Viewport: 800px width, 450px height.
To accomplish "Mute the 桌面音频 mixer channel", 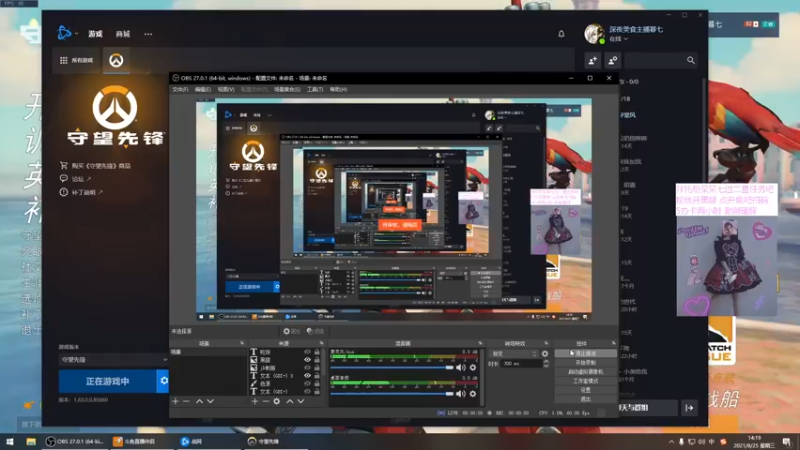I will click(x=461, y=393).
